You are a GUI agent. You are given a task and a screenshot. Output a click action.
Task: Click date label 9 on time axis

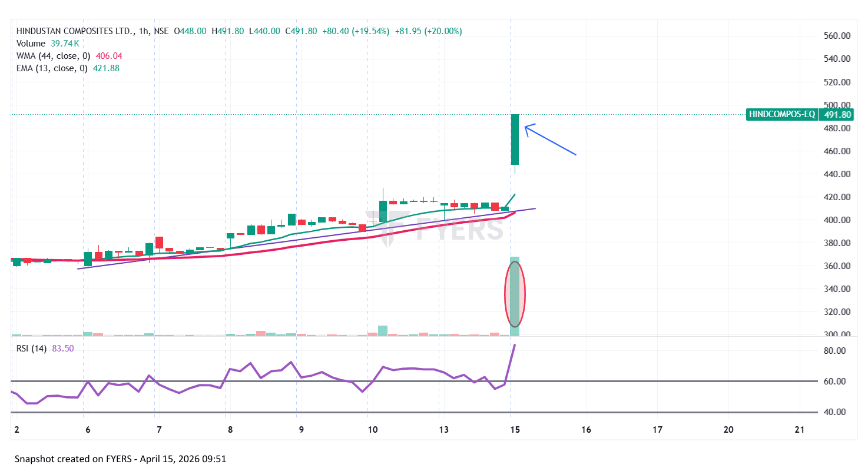301,430
